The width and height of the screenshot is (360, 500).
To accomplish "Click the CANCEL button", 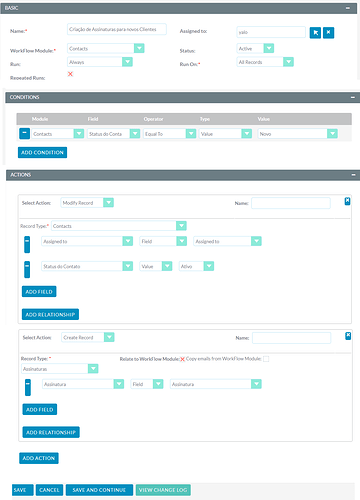I will pos(49,490).
